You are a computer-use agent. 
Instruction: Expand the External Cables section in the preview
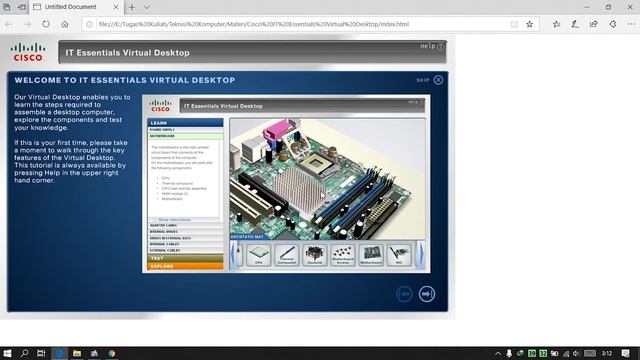click(x=185, y=250)
